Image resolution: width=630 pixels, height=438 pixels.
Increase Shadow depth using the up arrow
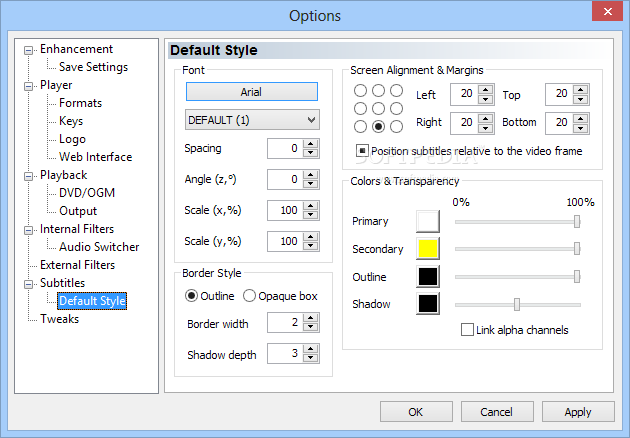click(310, 349)
